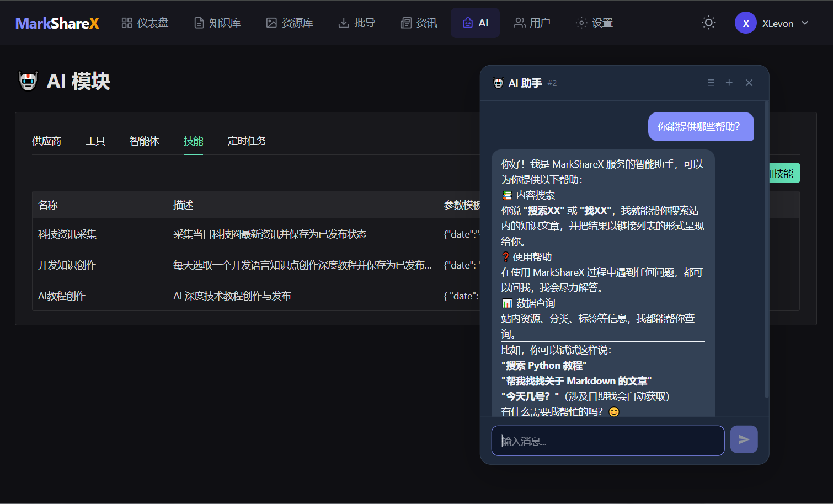Viewport: 833px width, 504px height.
Task: Focus the 输入消息 chat input field
Action: click(x=608, y=441)
